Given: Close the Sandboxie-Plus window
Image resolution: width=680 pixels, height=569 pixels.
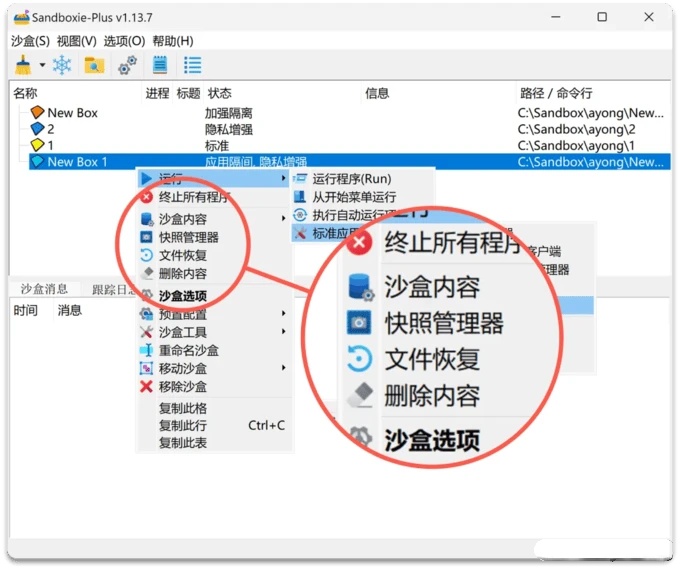Looking at the screenshot, I should click(x=649, y=17).
